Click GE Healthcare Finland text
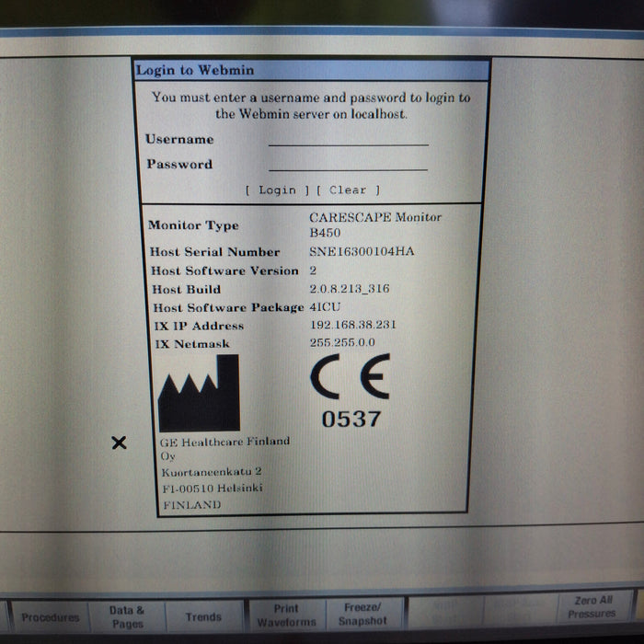The height and width of the screenshot is (644, 644). (224, 442)
